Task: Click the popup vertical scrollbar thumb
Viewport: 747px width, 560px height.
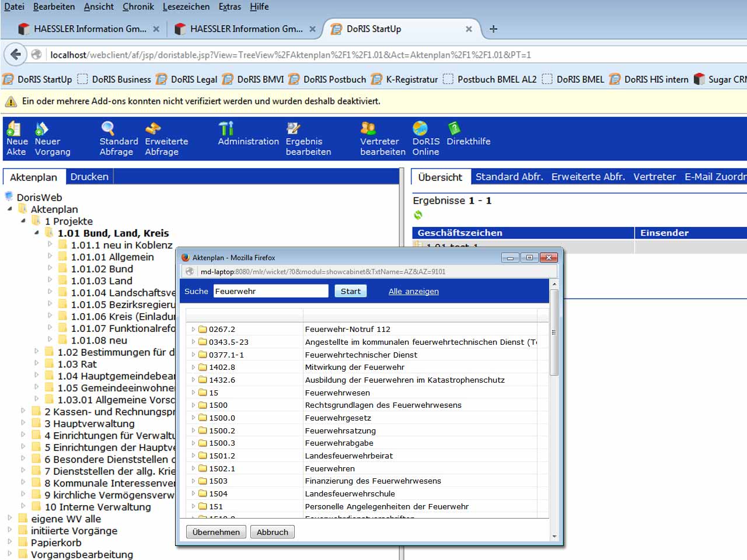Action: coord(554,332)
